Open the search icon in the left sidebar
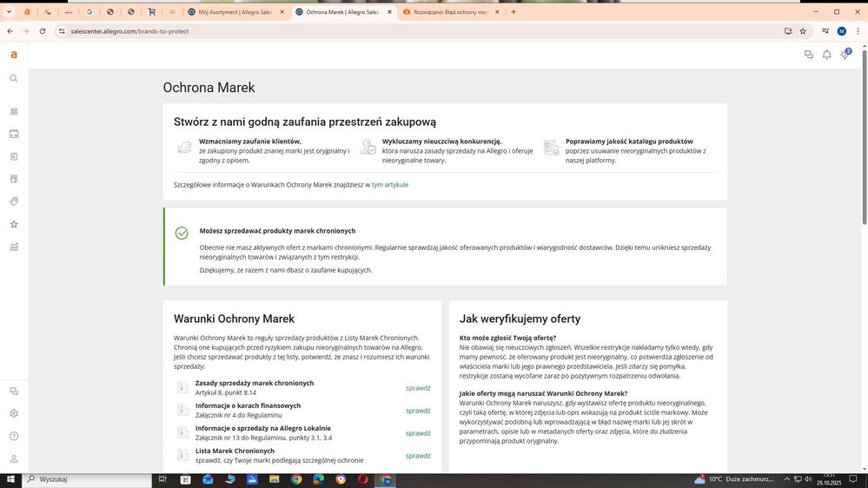The image size is (868, 488). [x=14, y=78]
